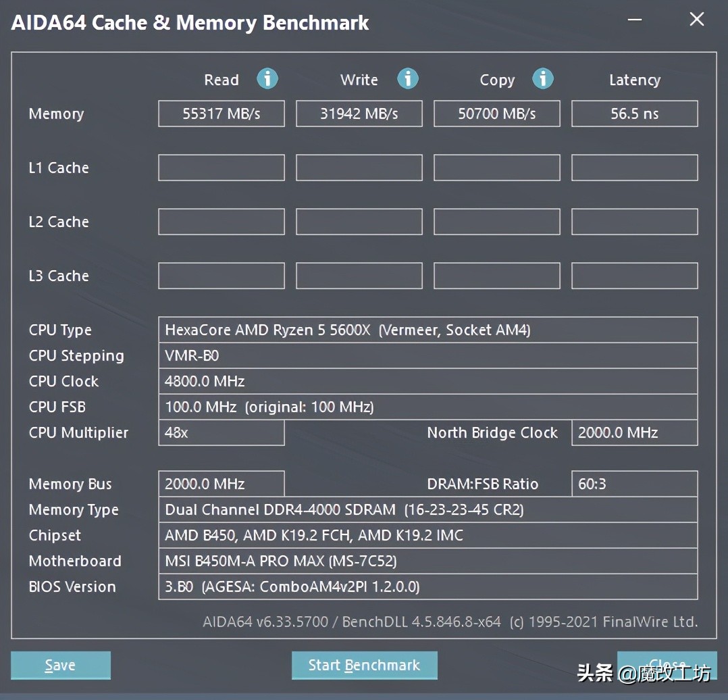
Task: Select the CPU Type field showing Ryzen 5 5600X
Action: [x=427, y=330]
